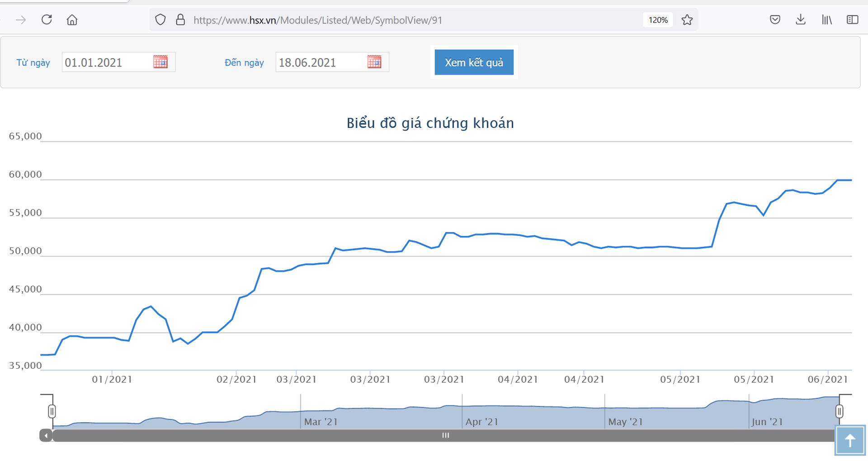This screenshot has height=461, width=868.
Task: Click the forward navigation arrow
Action: click(21, 20)
